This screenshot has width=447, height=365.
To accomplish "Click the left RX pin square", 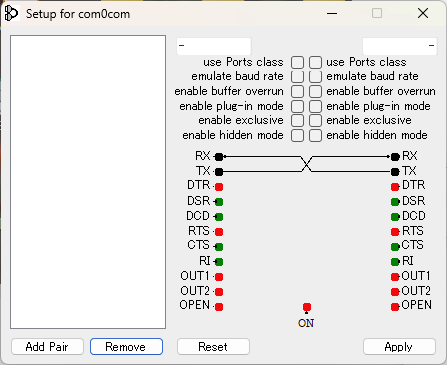I will pyautogui.click(x=219, y=157).
